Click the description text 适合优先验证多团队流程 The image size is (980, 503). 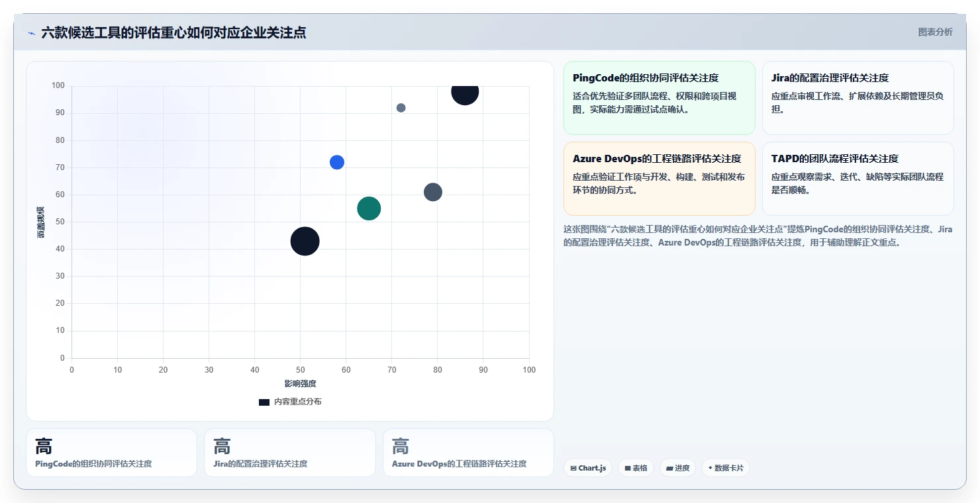click(x=655, y=103)
